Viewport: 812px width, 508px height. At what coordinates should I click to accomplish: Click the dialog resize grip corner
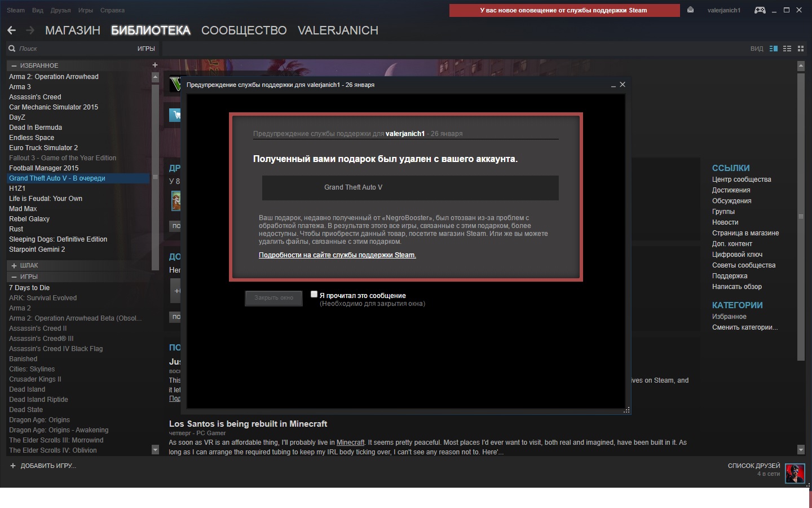(626, 410)
